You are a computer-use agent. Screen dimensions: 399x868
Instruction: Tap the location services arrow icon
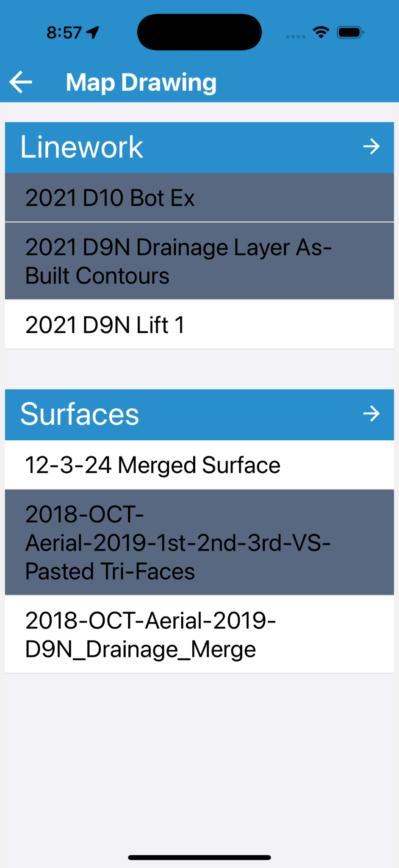93,32
